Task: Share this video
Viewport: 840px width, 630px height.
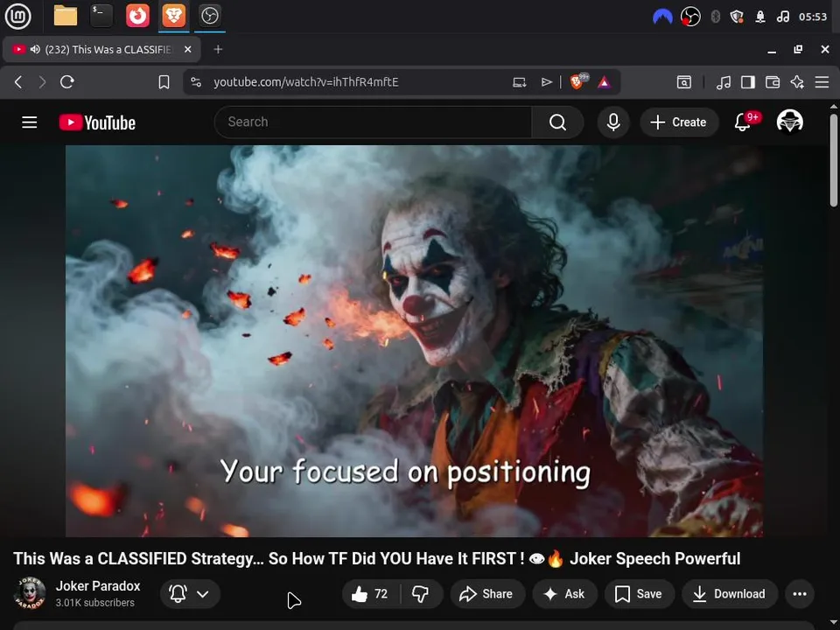Action: [x=486, y=593]
